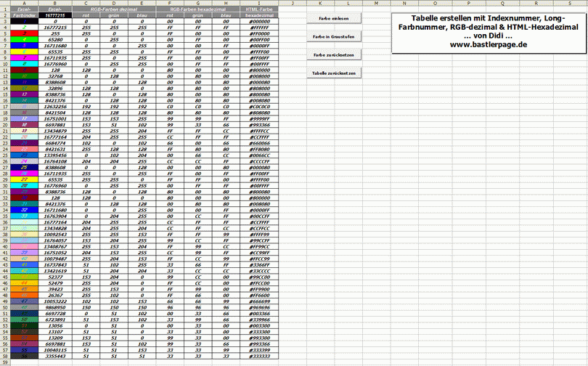Choose the orange swatch with color index 45
Viewport: 588px width, 366px height.
pos(25,289)
